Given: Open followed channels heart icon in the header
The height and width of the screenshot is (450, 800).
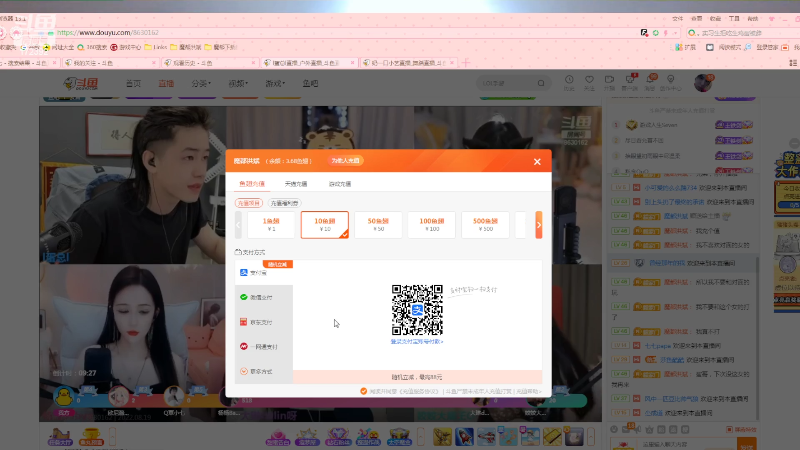Looking at the screenshot, I should 589,82.
